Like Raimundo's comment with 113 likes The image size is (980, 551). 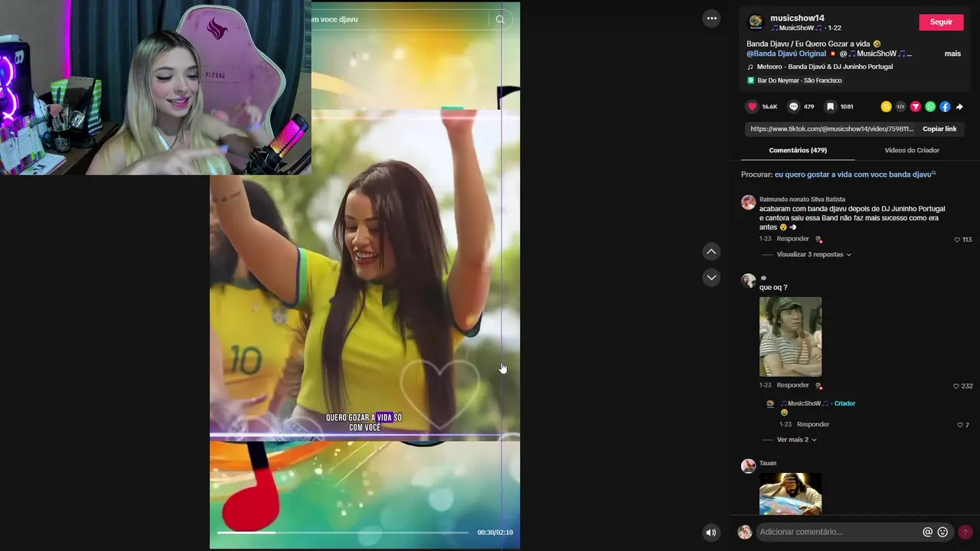(x=957, y=240)
